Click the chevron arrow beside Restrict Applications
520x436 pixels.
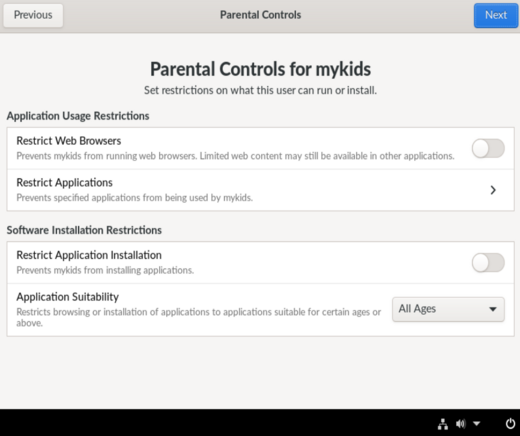coord(493,190)
